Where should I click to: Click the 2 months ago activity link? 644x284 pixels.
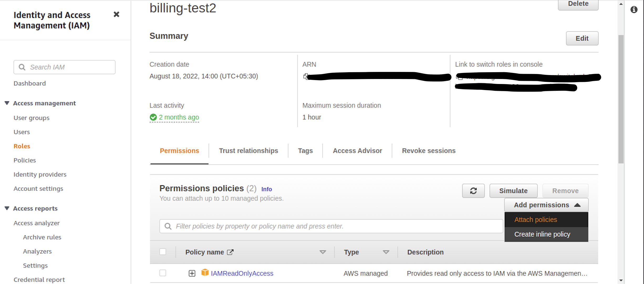pyautogui.click(x=179, y=117)
